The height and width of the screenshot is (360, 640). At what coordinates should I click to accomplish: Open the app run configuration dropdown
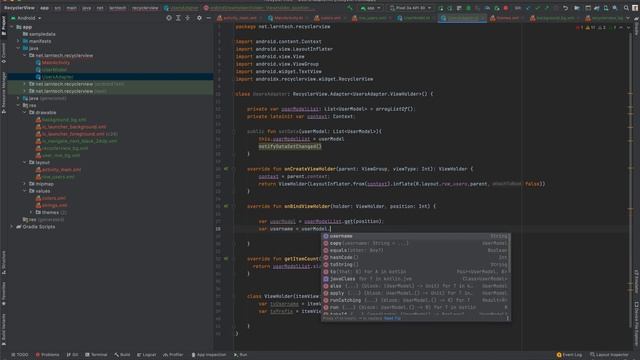click(x=371, y=8)
